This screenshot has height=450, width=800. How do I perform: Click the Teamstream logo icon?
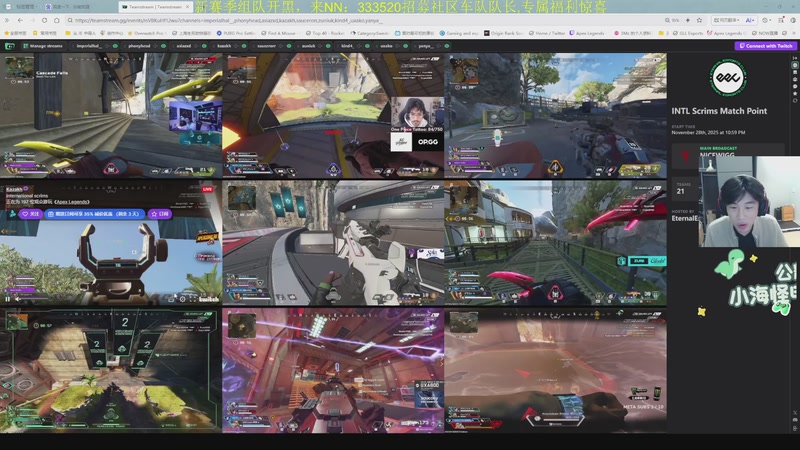pos(10,46)
